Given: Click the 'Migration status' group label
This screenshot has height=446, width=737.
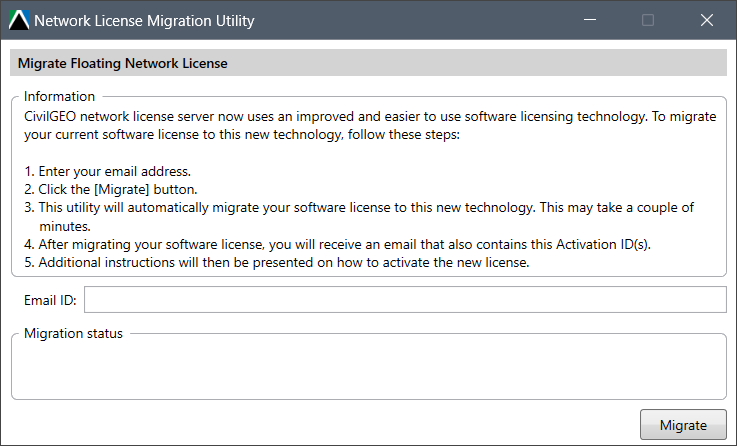Looking at the screenshot, I should [73, 333].
